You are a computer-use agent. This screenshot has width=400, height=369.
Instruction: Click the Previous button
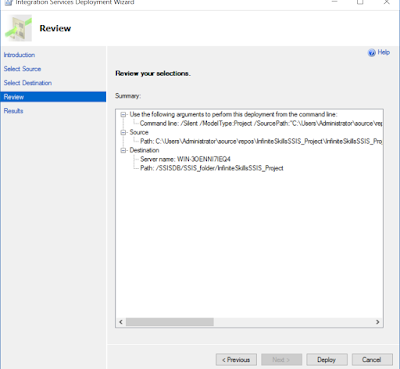pos(236,360)
